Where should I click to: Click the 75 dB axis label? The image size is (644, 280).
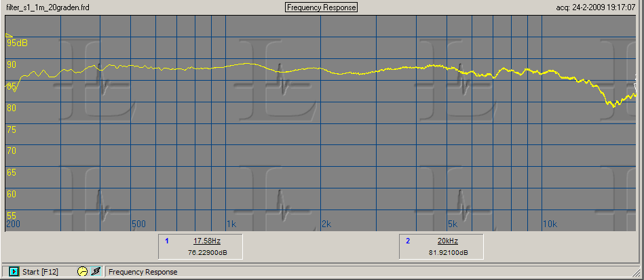[x=11, y=129]
